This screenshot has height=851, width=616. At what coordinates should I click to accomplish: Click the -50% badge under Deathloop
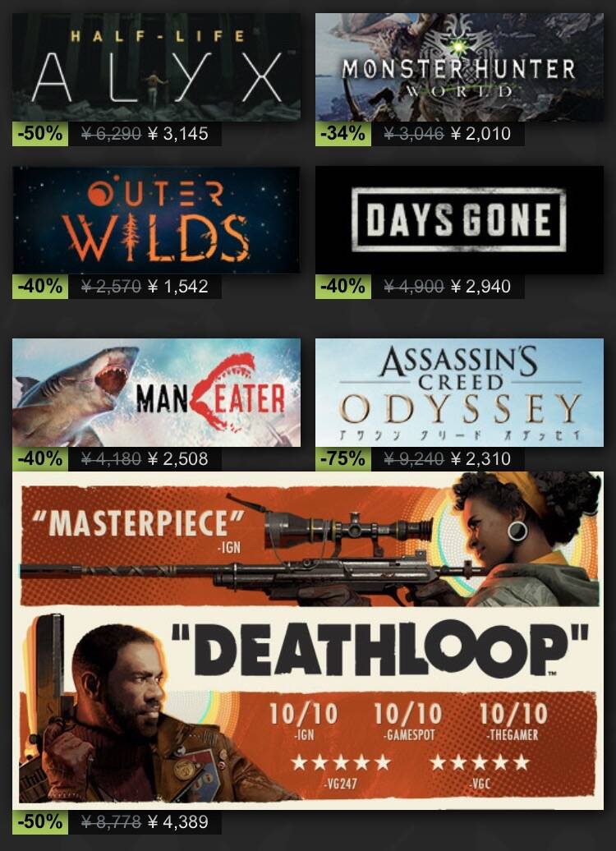point(40,821)
